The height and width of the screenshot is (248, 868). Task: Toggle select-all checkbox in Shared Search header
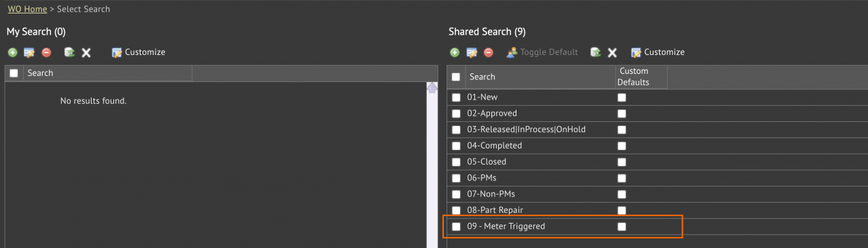coord(456,77)
